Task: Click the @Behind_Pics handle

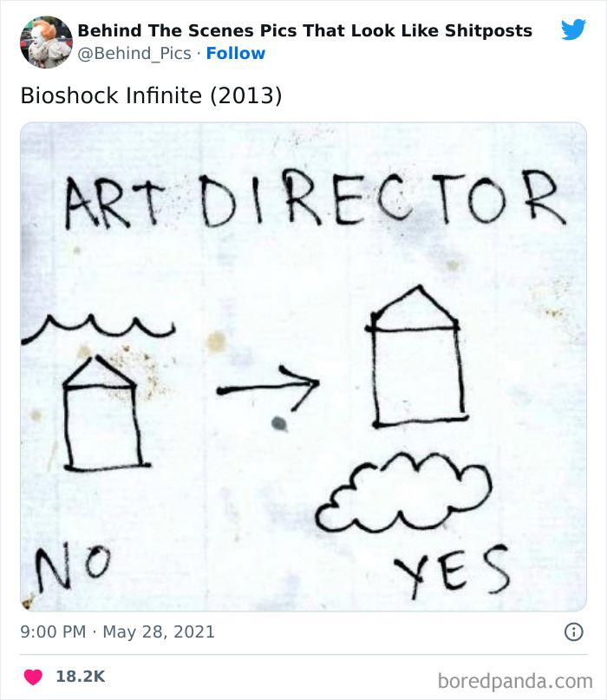Action: click(134, 53)
